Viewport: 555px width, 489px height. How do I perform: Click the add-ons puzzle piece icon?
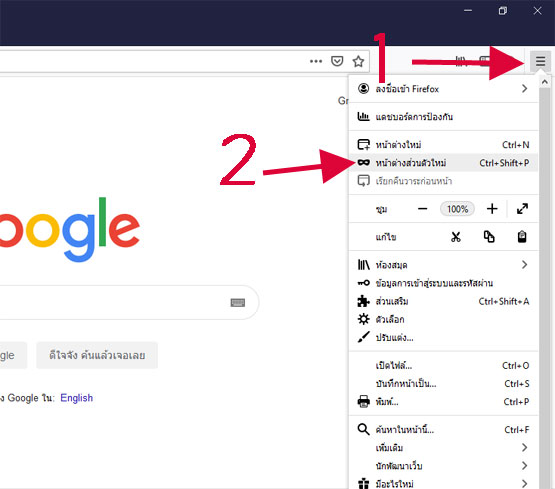point(364,301)
